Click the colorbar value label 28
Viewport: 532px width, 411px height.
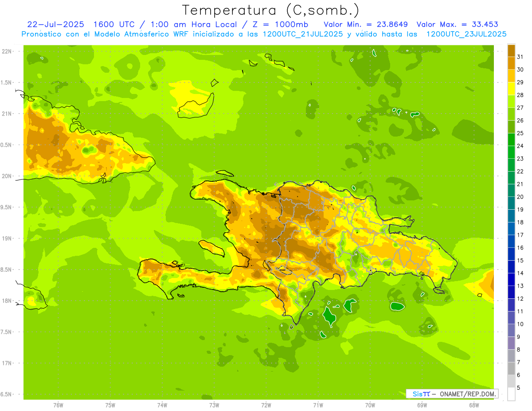tap(520, 95)
